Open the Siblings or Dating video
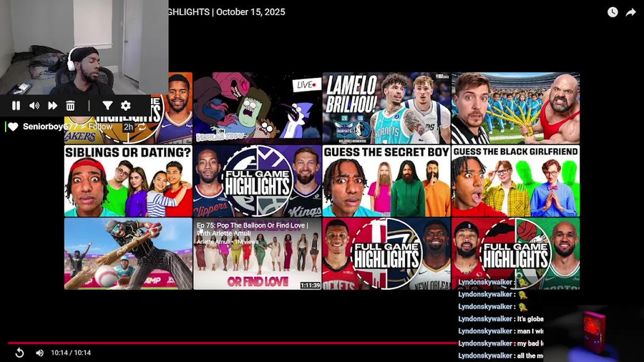The width and height of the screenshot is (644, 362). click(128, 181)
